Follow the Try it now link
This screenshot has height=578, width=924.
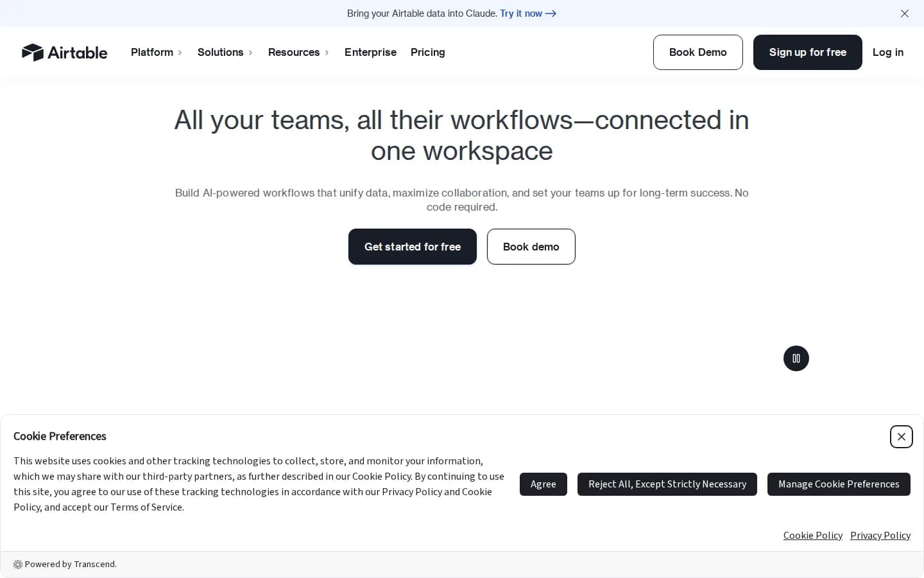(528, 13)
